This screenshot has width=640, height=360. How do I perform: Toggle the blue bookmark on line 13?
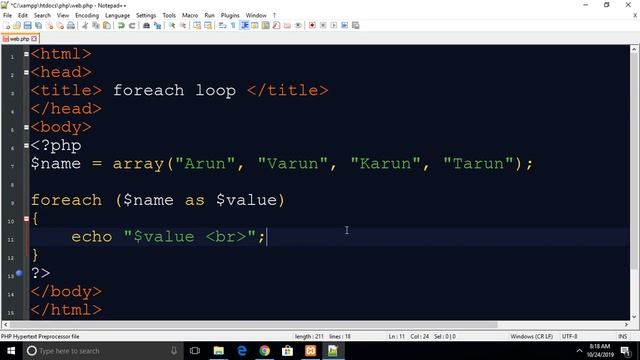tap(19, 273)
